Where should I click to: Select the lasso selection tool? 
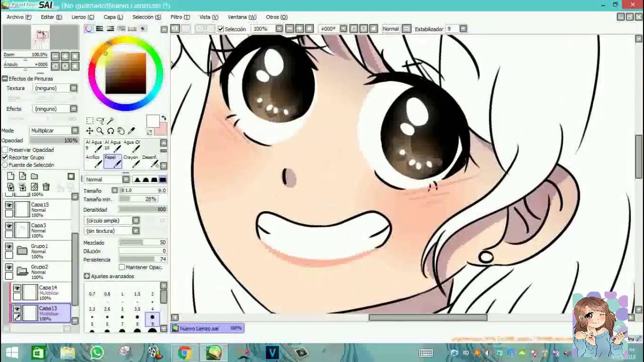pos(100,121)
